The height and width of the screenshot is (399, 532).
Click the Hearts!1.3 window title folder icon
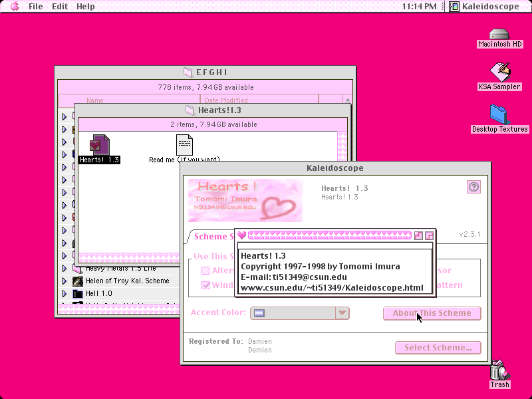(x=190, y=110)
